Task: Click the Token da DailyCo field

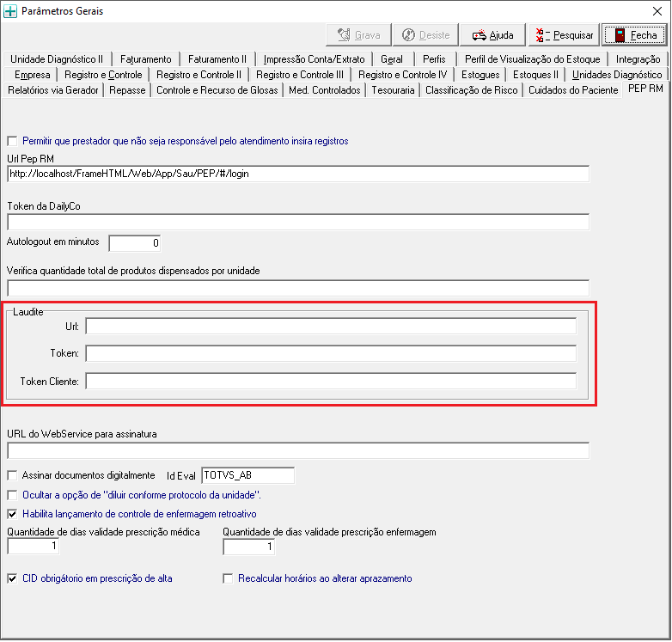Action: 298,222
